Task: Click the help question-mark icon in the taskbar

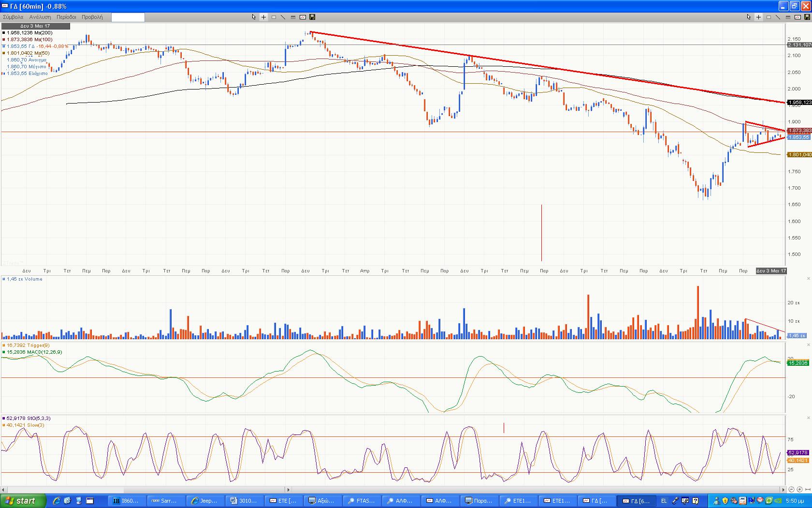Action: (696, 501)
